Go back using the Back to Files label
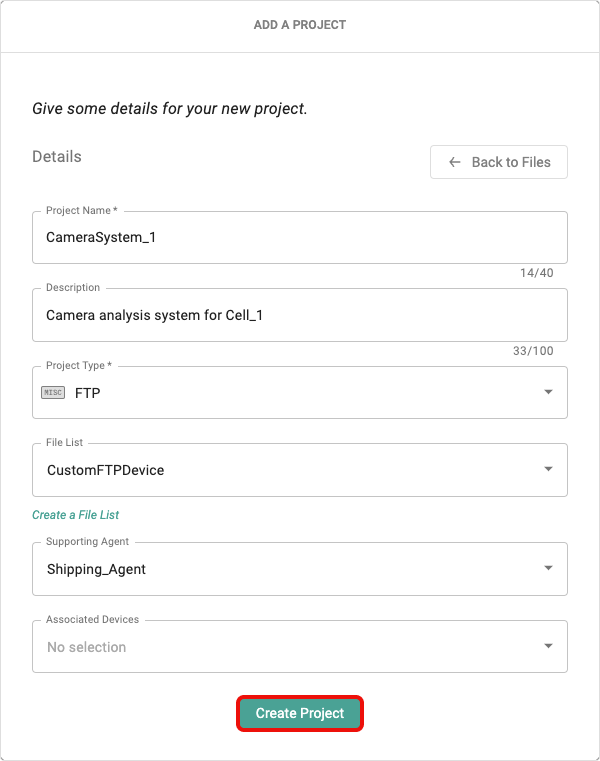Image resolution: width=600 pixels, height=761 pixels. pos(511,162)
